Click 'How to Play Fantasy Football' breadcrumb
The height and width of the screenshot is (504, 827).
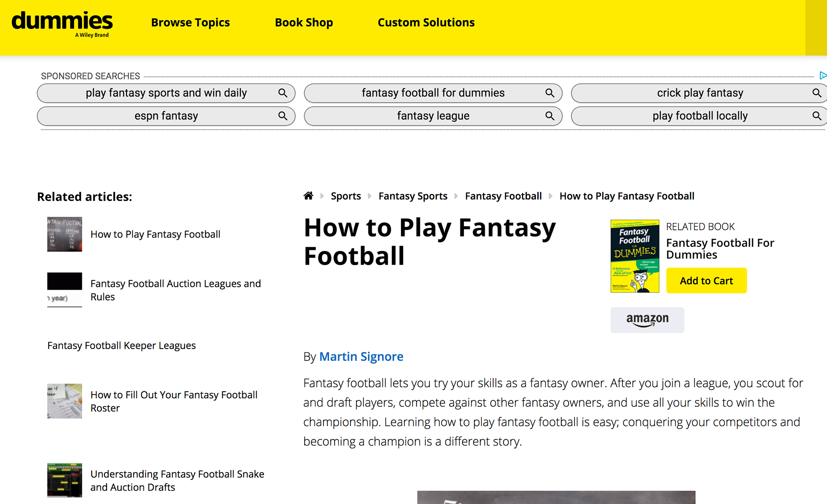(x=627, y=196)
